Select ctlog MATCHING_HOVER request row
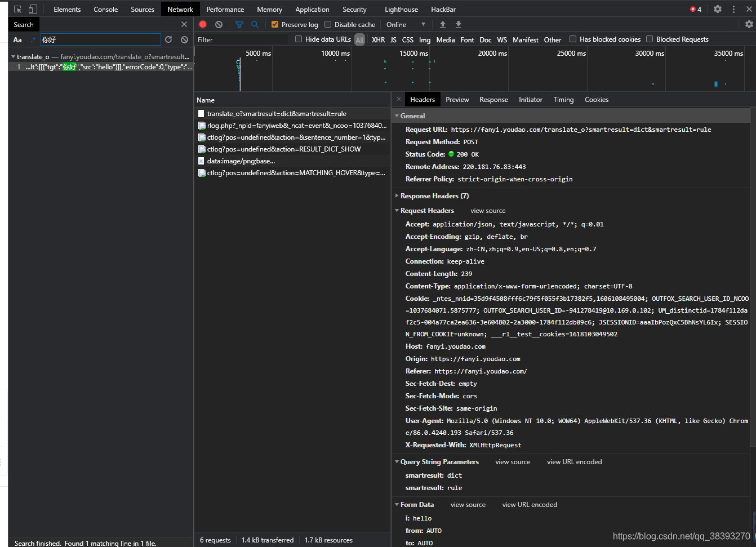This screenshot has width=756, height=547. (292, 172)
